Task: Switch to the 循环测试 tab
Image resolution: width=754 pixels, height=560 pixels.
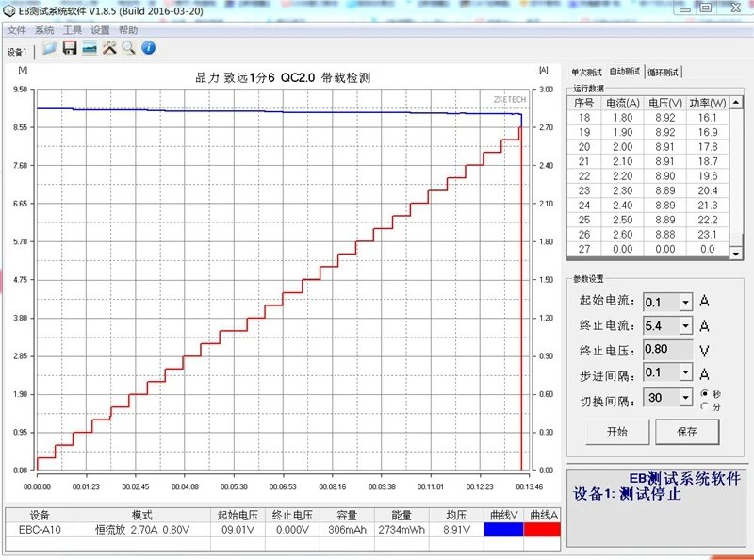Action: click(663, 73)
